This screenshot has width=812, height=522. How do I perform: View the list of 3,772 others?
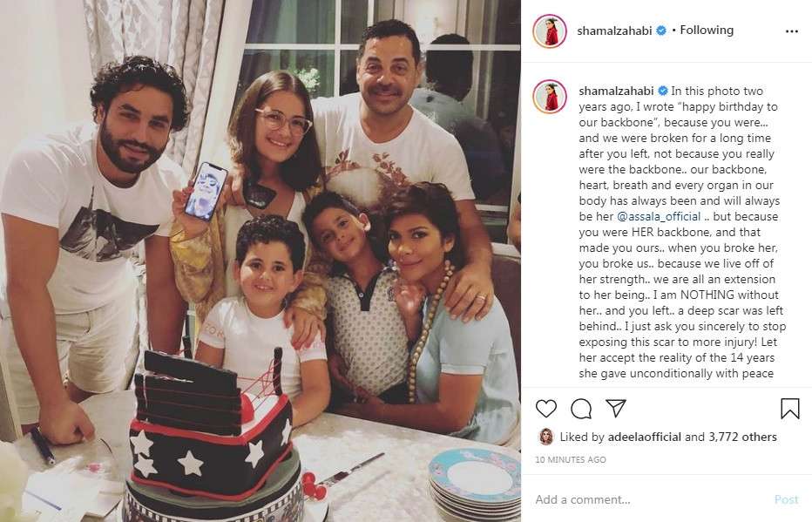click(x=742, y=437)
